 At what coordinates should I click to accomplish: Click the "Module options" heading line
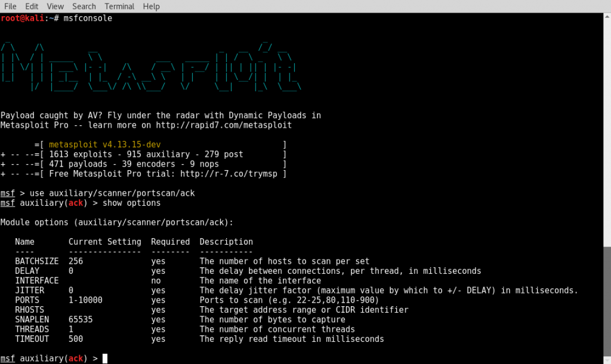click(117, 223)
